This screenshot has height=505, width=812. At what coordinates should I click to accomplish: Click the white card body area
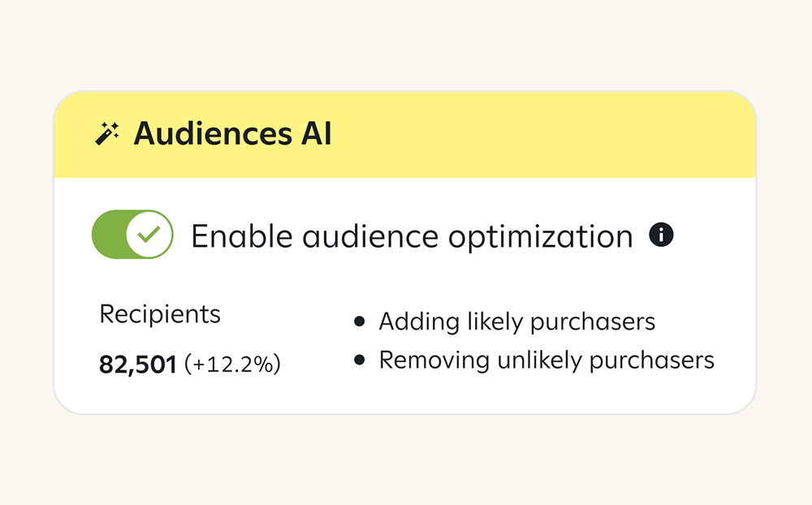pos(405,296)
